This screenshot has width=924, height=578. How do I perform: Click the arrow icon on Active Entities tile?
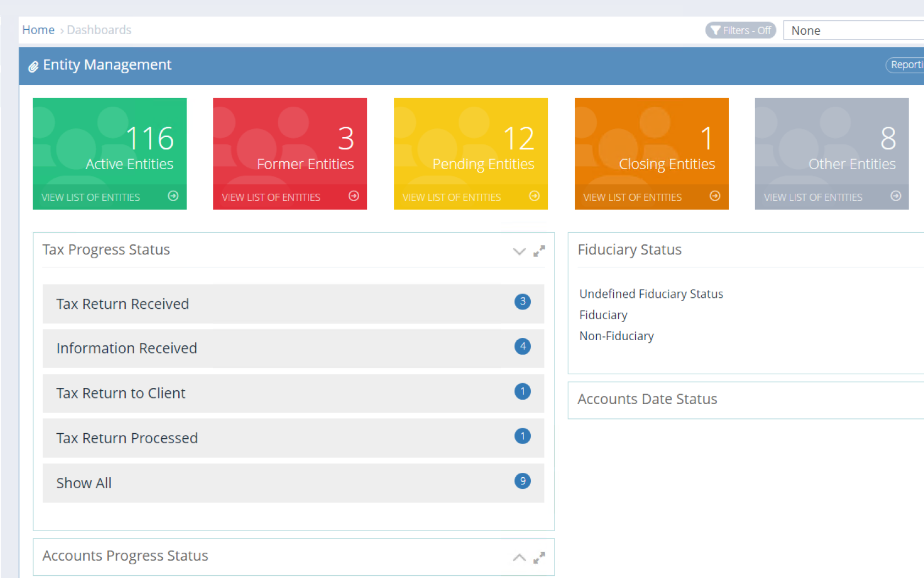pos(173,196)
